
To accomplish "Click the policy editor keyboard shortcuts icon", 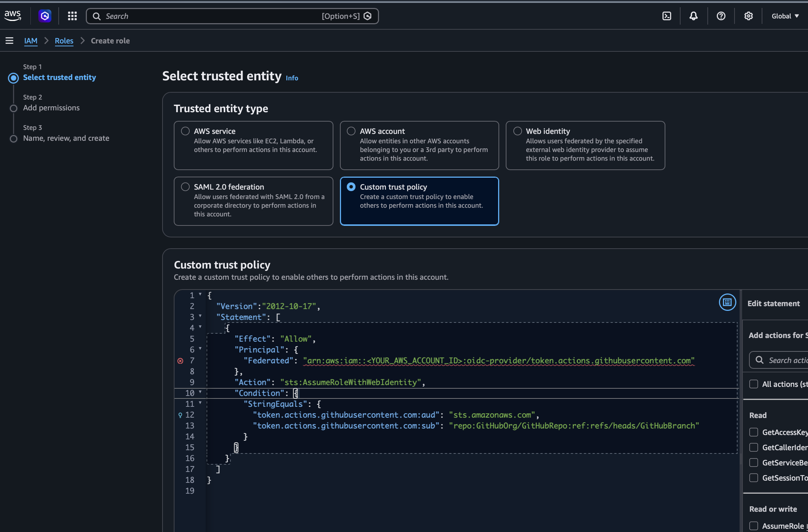I will click(x=727, y=302).
